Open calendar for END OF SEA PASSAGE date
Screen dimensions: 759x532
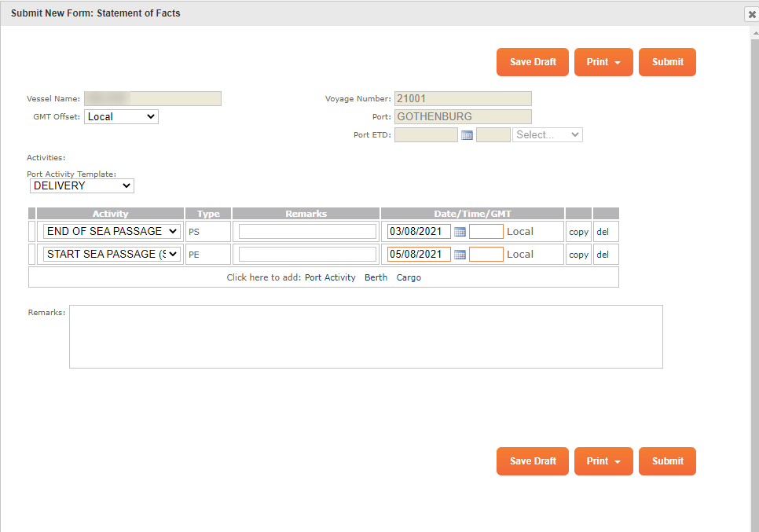(460, 232)
